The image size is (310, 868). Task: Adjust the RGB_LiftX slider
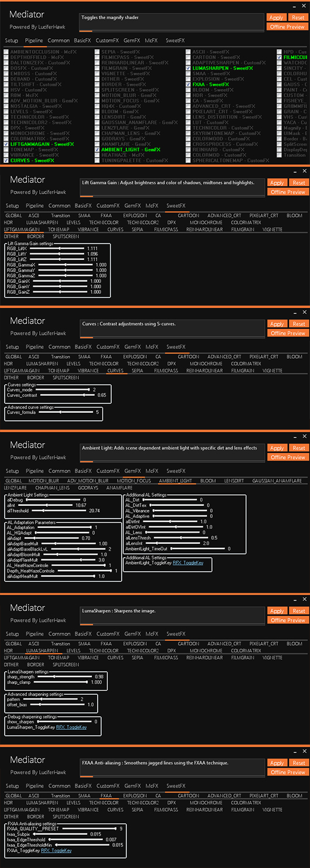(56, 248)
